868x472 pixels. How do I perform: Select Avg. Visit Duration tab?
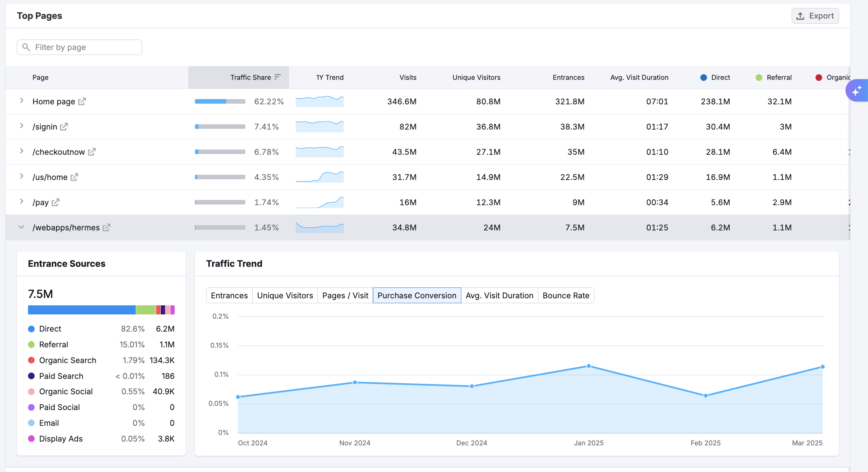click(499, 296)
